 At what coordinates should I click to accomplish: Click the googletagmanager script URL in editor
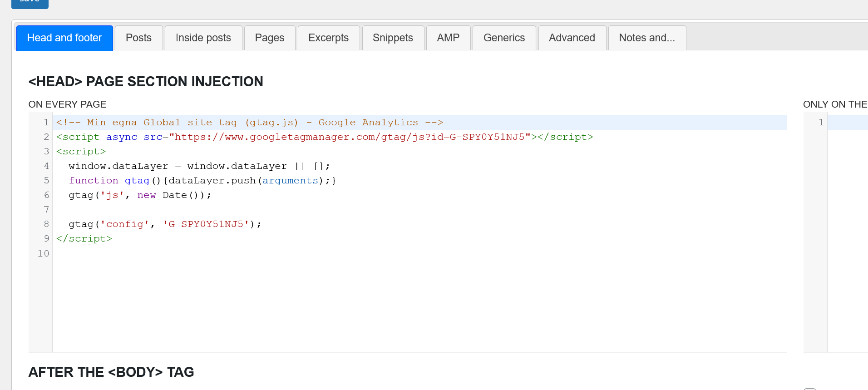[350, 137]
